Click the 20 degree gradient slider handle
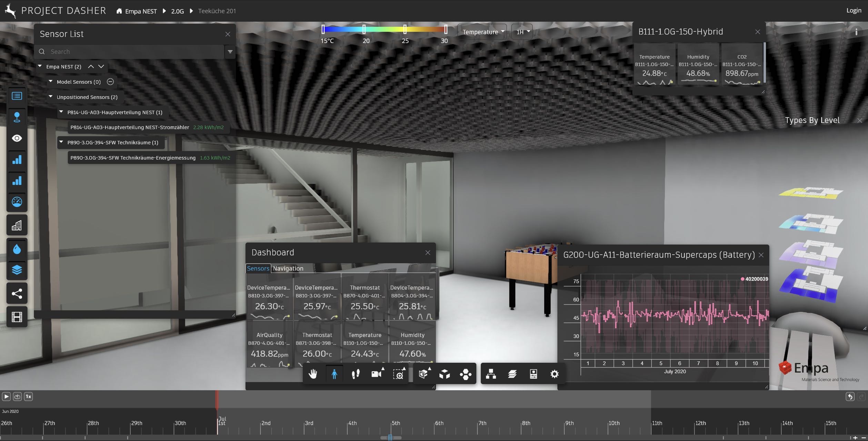 pyautogui.click(x=364, y=30)
